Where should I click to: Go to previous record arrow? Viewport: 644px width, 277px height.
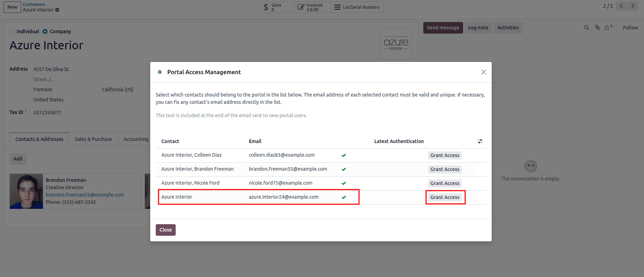621,6
